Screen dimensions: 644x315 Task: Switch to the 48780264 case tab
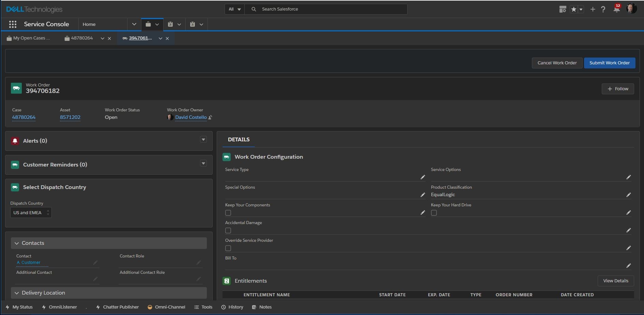(x=82, y=38)
